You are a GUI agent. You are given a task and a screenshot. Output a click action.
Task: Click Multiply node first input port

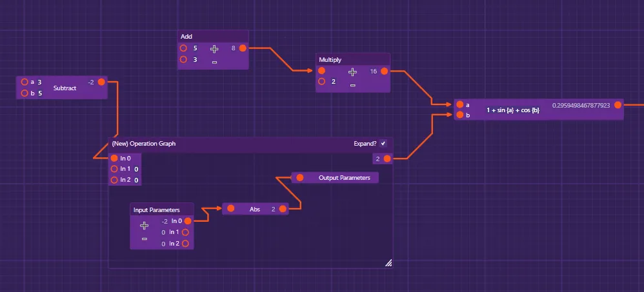322,71
